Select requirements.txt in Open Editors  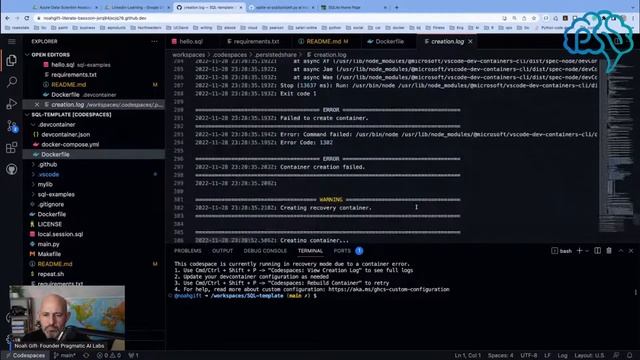click(73, 75)
